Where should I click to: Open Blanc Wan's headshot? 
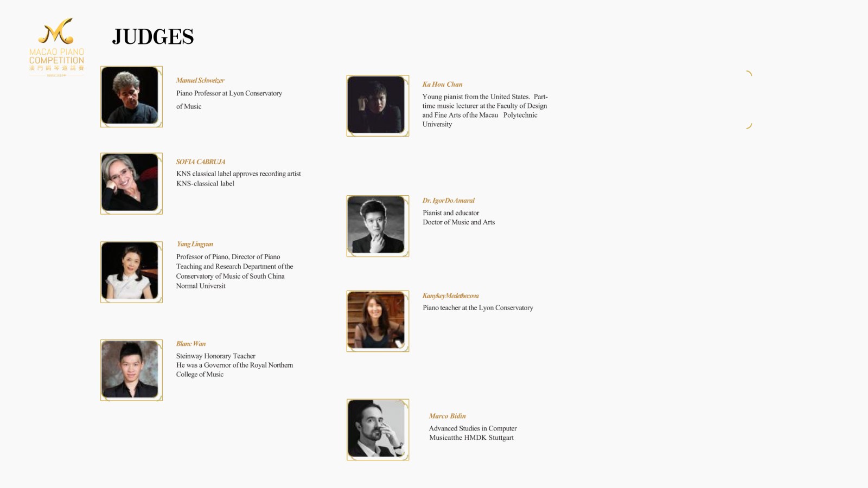[x=131, y=370]
